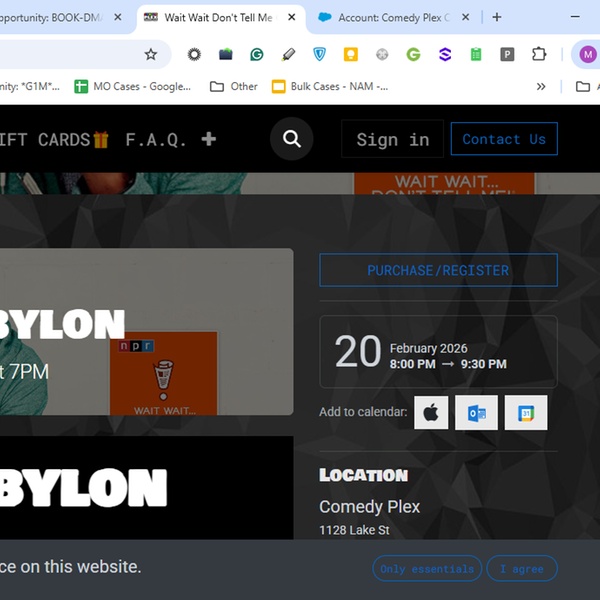Open the site search magnifier icon
Viewport: 600px width, 600px height.
tap(292, 139)
